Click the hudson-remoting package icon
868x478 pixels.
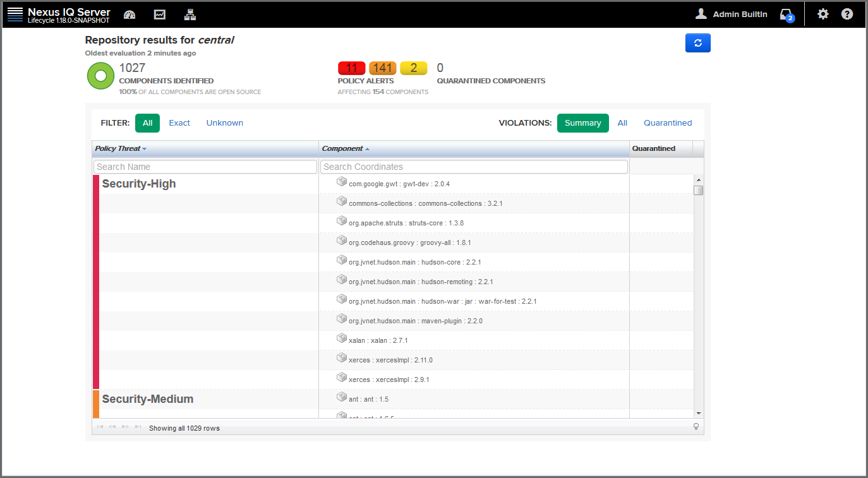coord(342,280)
